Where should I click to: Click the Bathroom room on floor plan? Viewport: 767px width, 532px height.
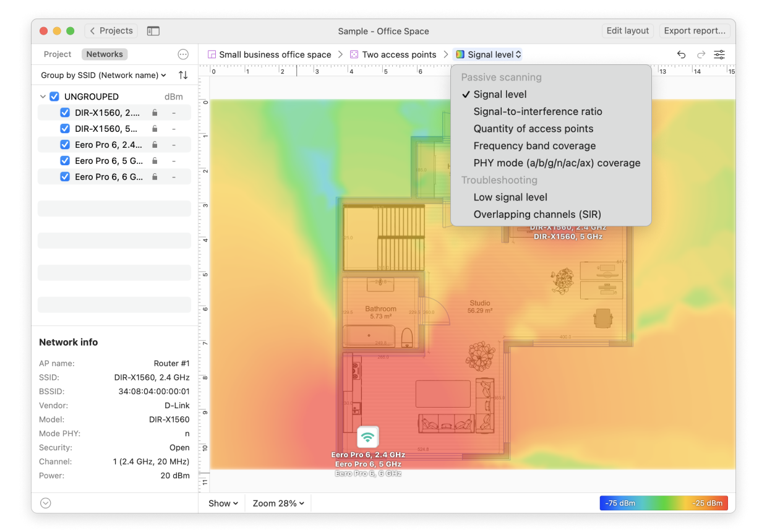tap(380, 312)
